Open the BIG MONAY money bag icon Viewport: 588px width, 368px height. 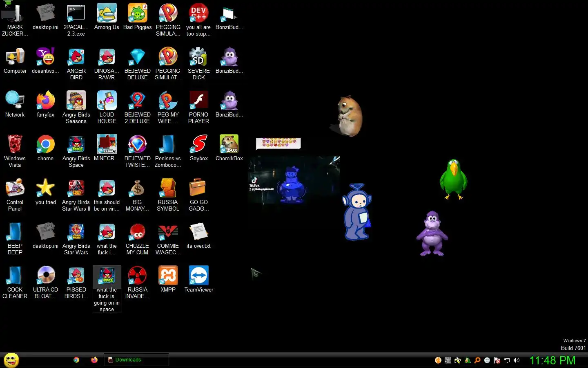(137, 195)
